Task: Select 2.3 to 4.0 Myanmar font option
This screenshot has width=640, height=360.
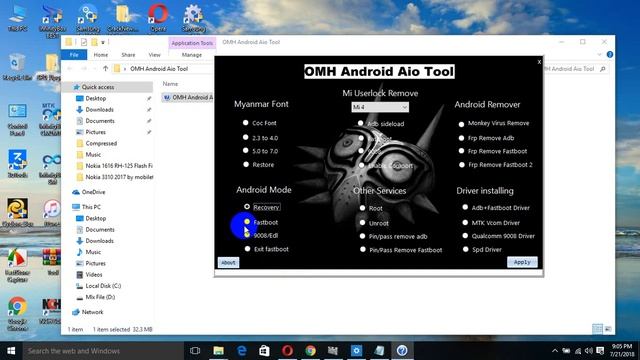Action: coord(245,138)
